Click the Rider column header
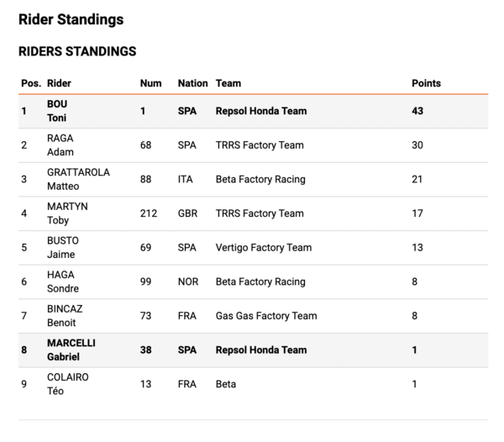The width and height of the screenshot is (504, 442). [x=59, y=83]
